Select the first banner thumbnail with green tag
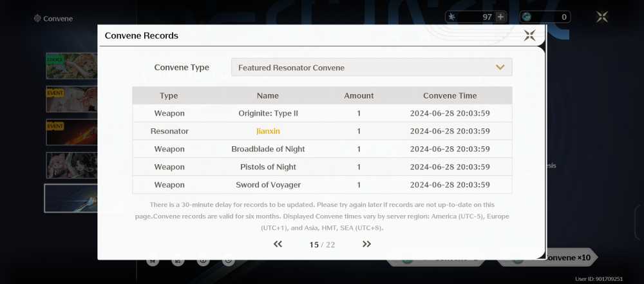This screenshot has width=644, height=284. [x=71, y=66]
